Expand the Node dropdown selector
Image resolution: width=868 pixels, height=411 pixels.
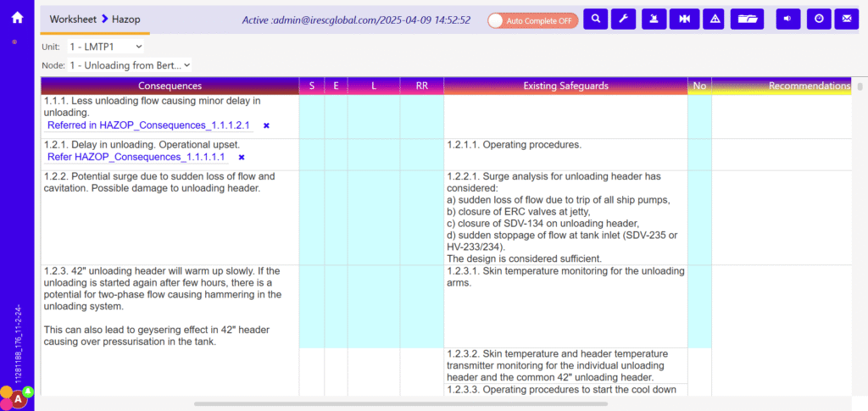pos(129,64)
